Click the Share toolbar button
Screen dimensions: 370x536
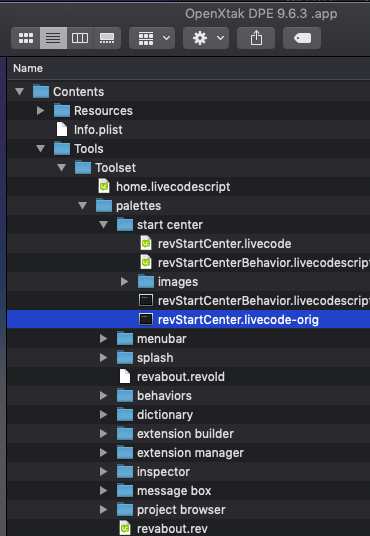[256, 38]
